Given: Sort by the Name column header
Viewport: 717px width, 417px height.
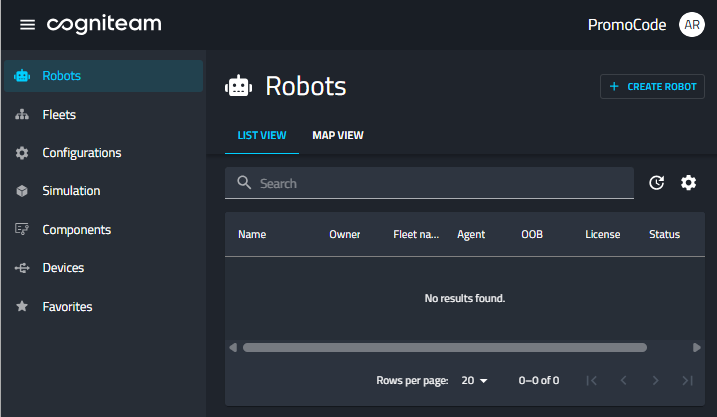Looking at the screenshot, I should pyautogui.click(x=252, y=234).
